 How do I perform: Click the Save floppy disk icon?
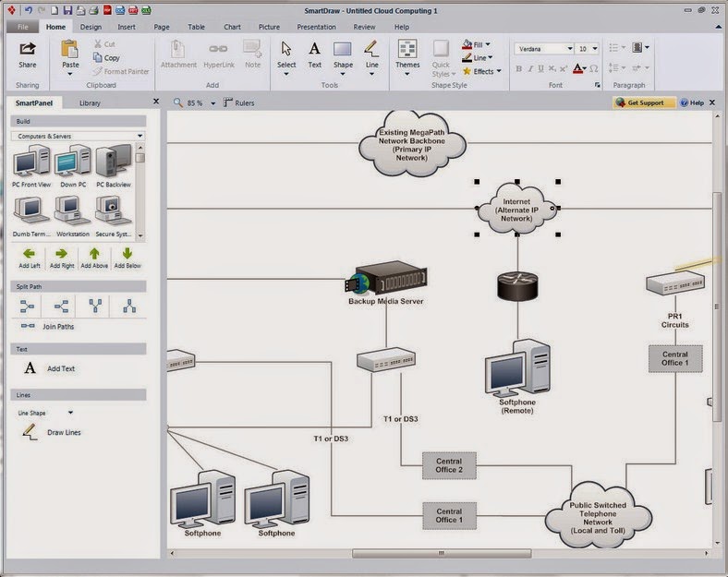click(67, 10)
